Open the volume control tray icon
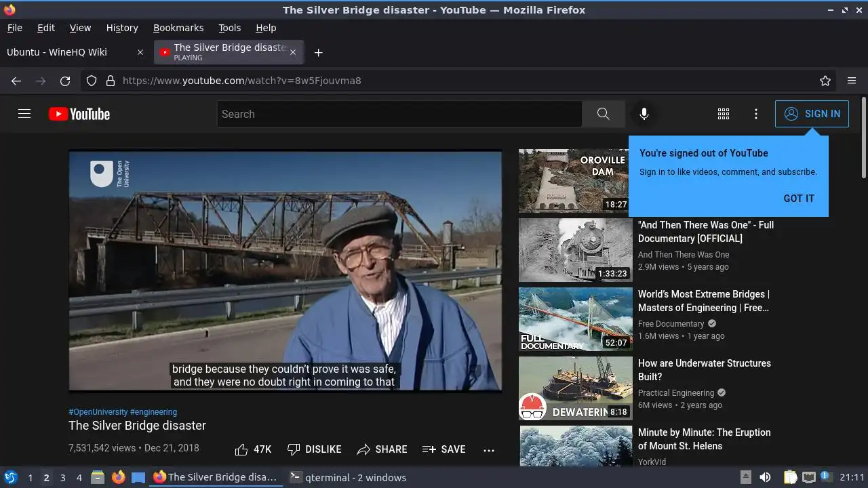The width and height of the screenshot is (868, 488). [x=765, y=477]
